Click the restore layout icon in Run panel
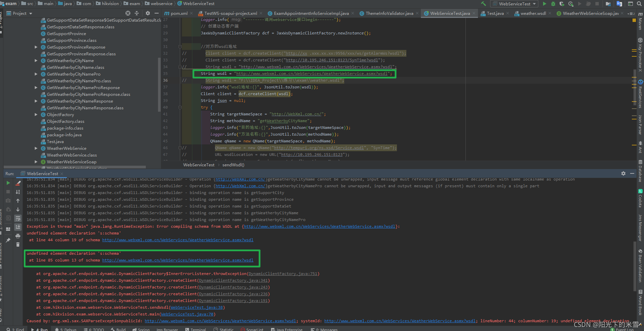Viewport: 644px width, 331px height. coord(8,229)
